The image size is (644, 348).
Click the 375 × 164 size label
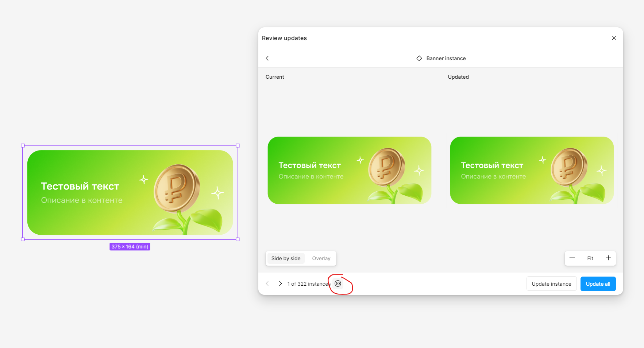point(130,247)
